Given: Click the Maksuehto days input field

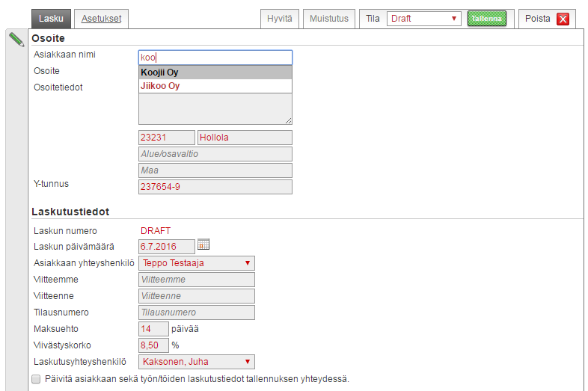Looking at the screenshot, I should point(153,329).
